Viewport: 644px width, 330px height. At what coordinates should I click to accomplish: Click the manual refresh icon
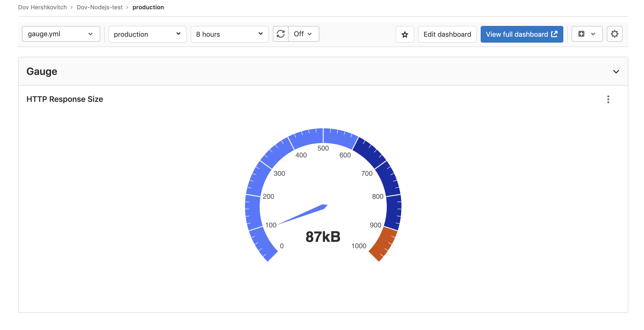click(281, 34)
